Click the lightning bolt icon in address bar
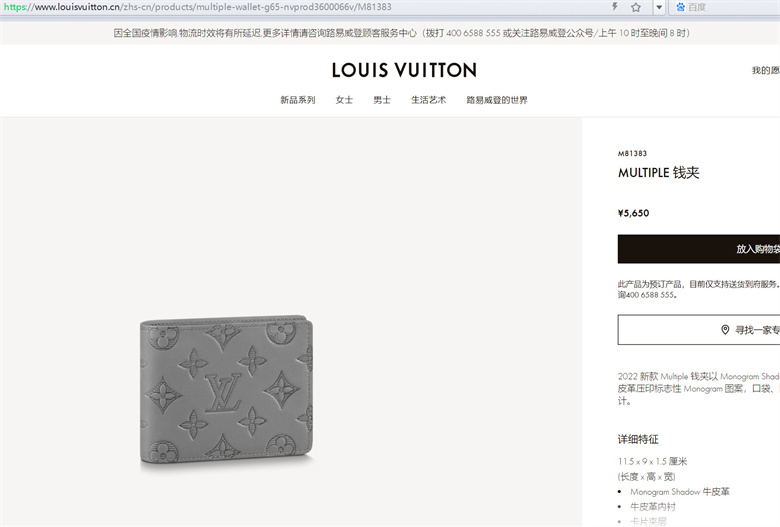The height and width of the screenshot is (527, 780). coord(615,6)
